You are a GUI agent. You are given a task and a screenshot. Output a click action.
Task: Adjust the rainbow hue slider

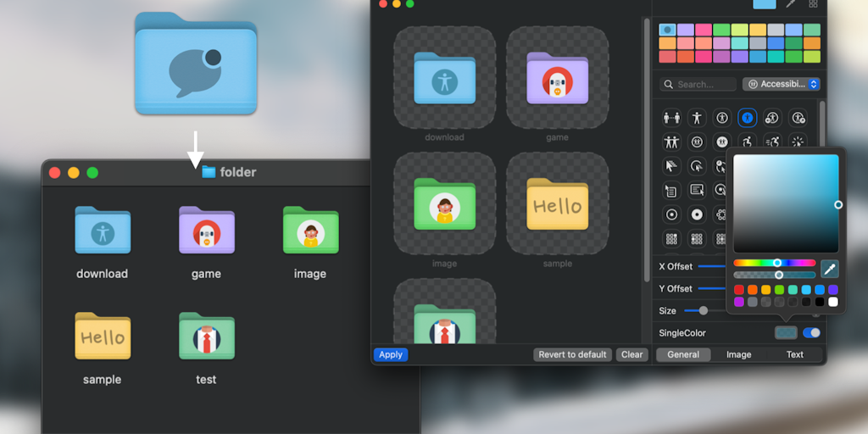coord(775,263)
